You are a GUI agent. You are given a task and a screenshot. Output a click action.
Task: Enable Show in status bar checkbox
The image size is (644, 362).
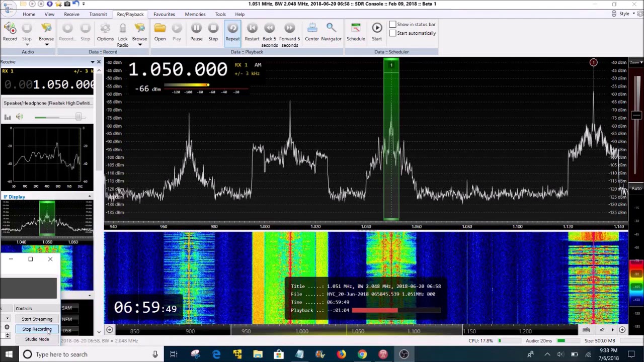392,24
